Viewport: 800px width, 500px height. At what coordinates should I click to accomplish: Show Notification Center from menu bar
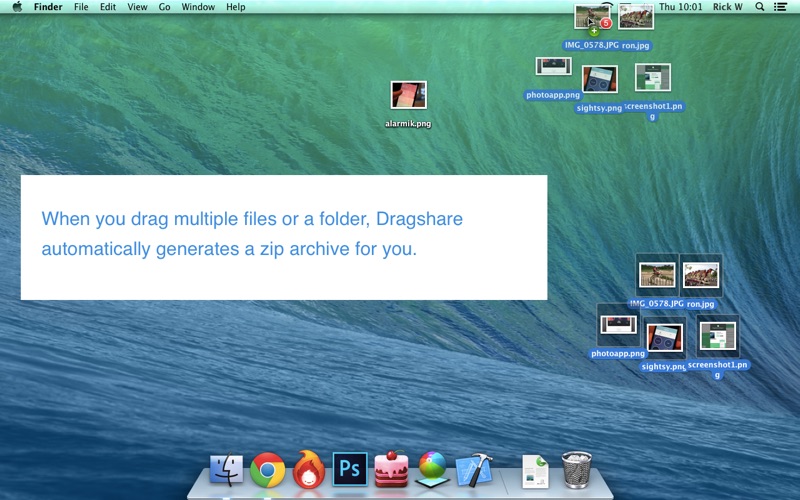pyautogui.click(x=781, y=7)
